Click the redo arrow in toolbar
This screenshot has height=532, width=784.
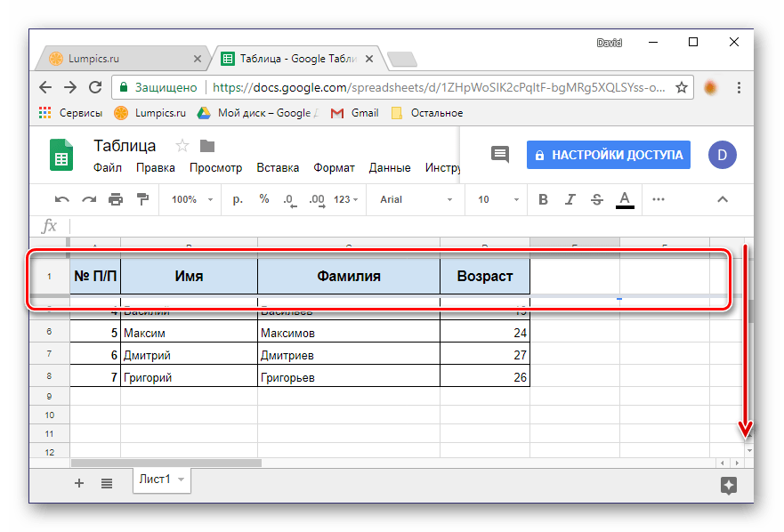tap(89, 199)
